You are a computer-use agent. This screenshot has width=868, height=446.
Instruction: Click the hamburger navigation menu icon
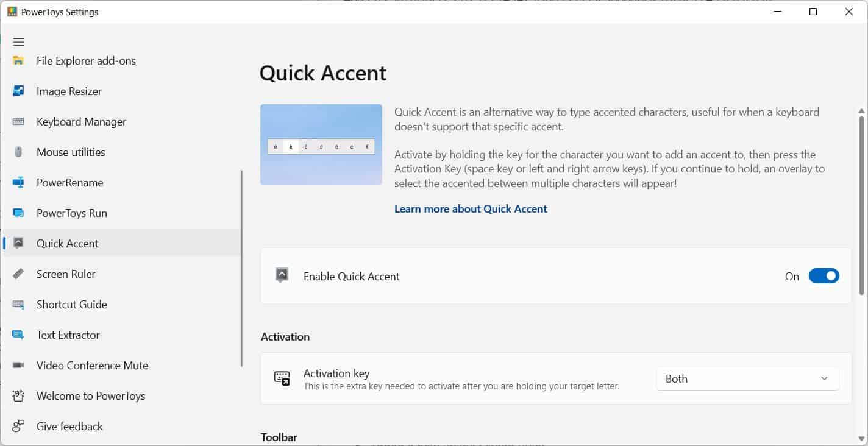coord(19,42)
